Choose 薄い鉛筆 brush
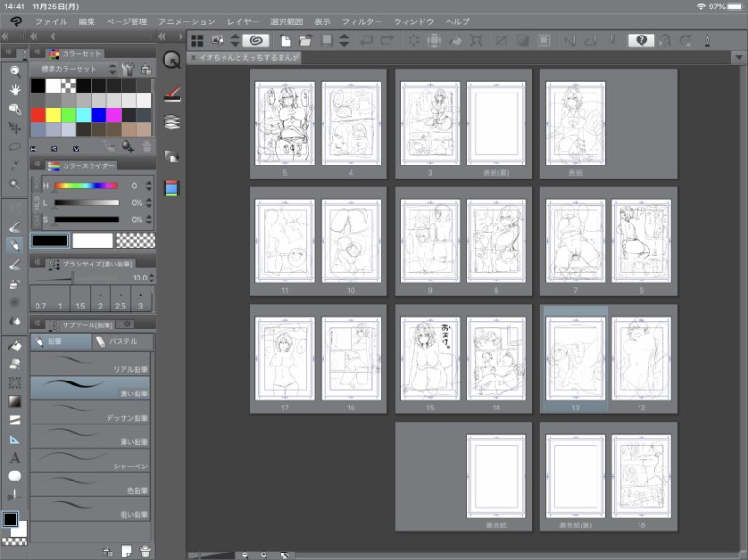This screenshot has height=560, width=748. tap(90, 437)
